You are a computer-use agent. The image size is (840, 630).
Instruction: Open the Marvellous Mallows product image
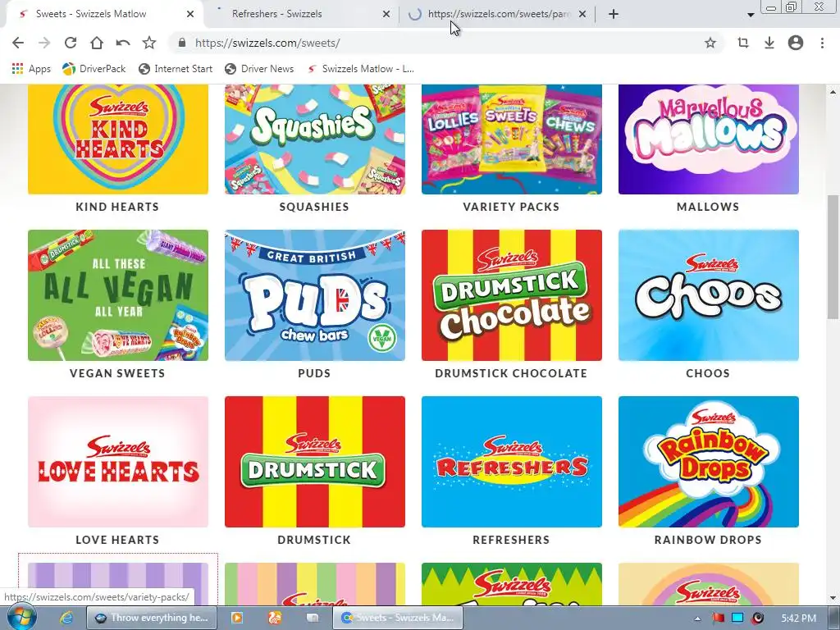click(708, 139)
